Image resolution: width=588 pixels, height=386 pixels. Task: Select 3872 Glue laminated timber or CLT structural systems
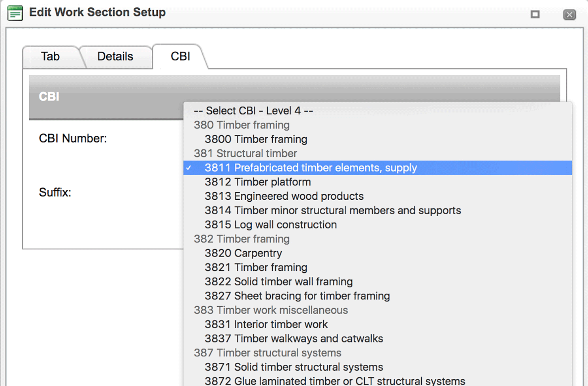click(x=334, y=380)
